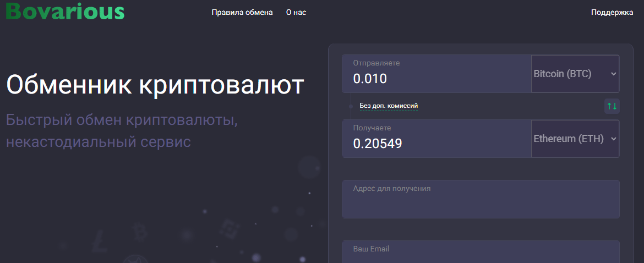Click the Получаете amount field 0.20549
The width and height of the screenshot is (644, 263).
[x=436, y=139]
